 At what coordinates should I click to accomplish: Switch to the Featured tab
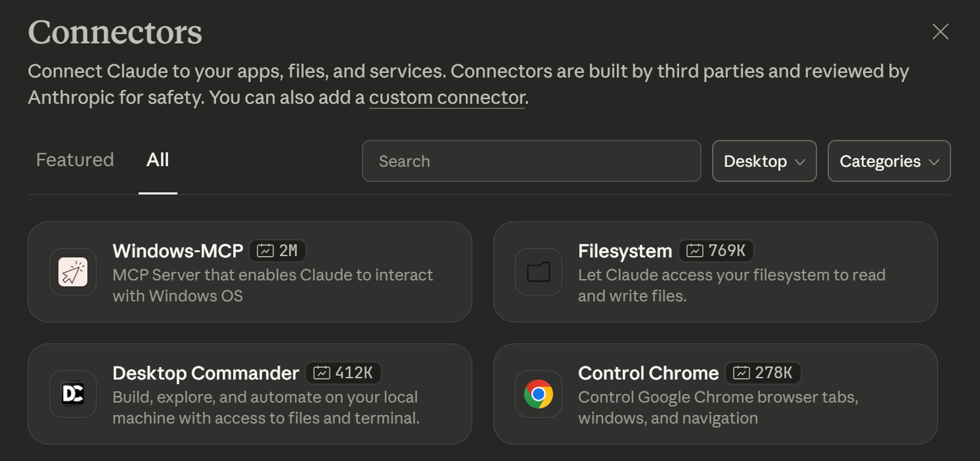coord(74,159)
